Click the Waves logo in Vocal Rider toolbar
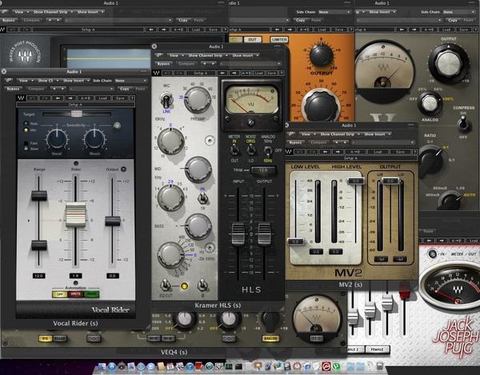 pos(21,98)
